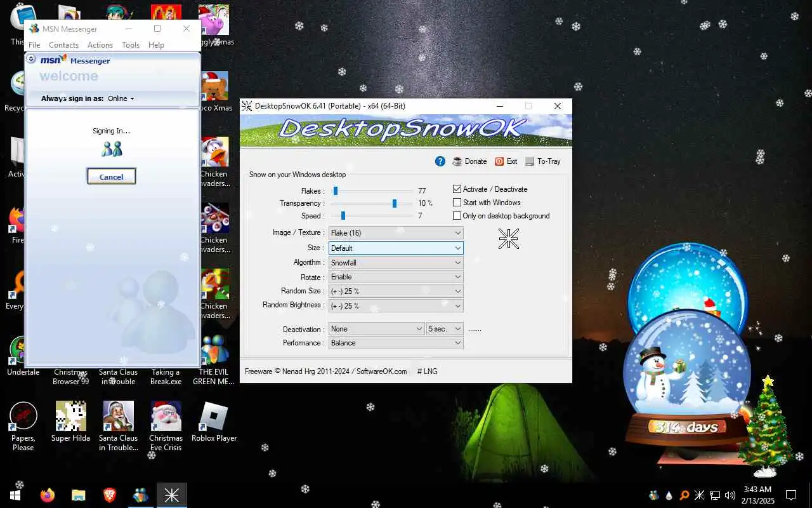
Task: Open the taskbar clock showing 3:43 AM
Action: (757, 495)
